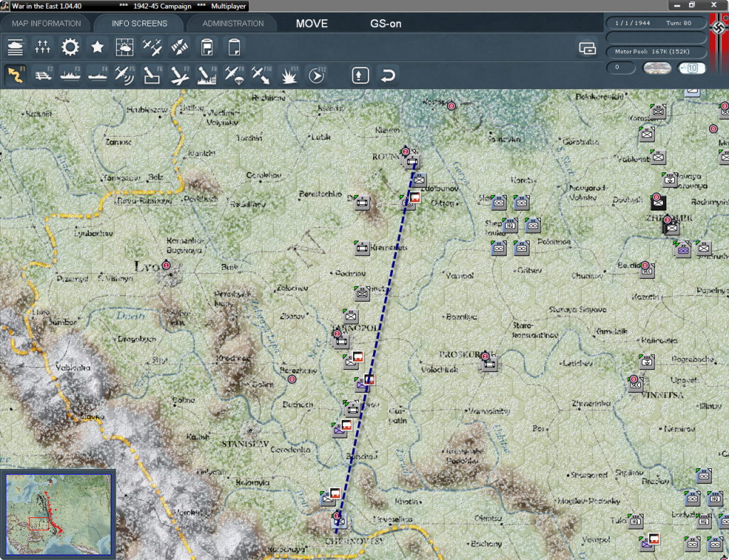Open the air doctrine planes icon

tap(152, 47)
